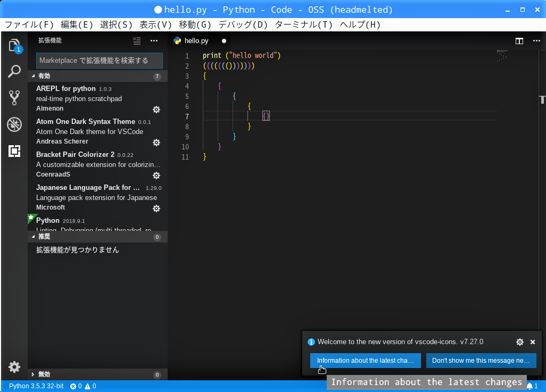The width and height of the screenshot is (546, 392).
Task: Open the 選択(S) menu
Action: [x=116, y=24]
